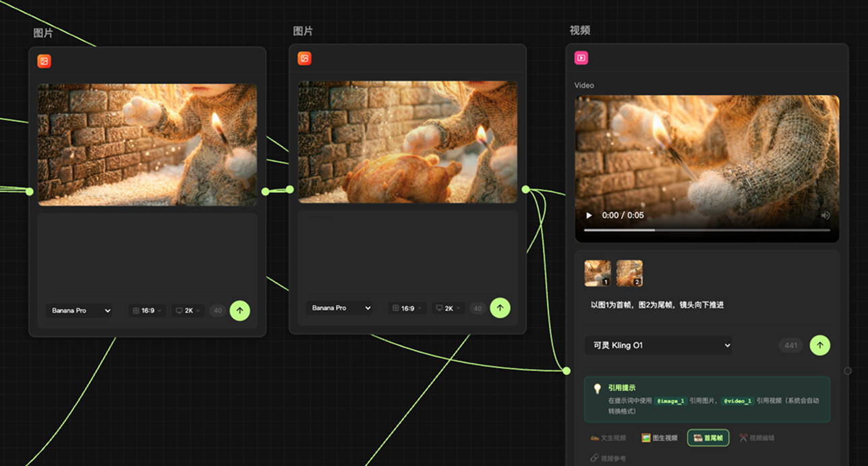868x466 pixels.
Task: Click reference thumbnail number 2 in the video prompt
Action: (x=629, y=273)
